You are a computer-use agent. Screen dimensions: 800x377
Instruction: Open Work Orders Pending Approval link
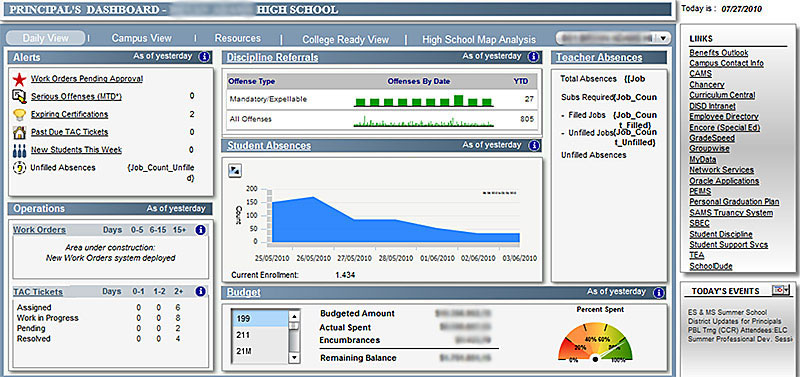click(87, 79)
